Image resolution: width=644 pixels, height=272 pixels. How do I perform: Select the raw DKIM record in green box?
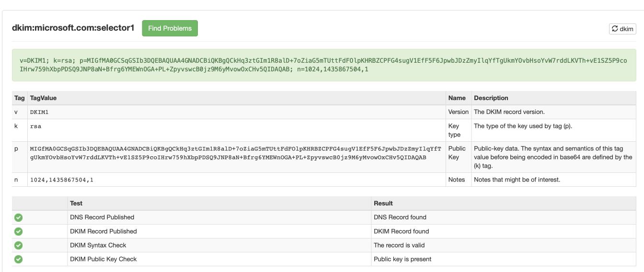click(x=323, y=65)
